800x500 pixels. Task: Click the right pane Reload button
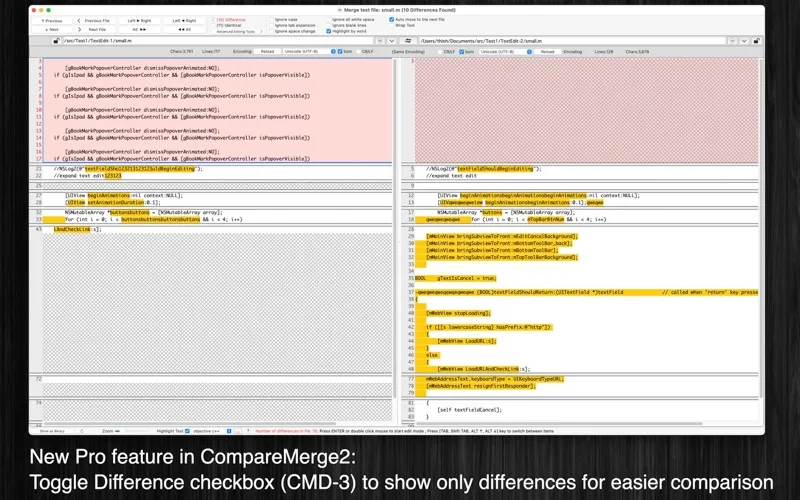[x=547, y=52]
